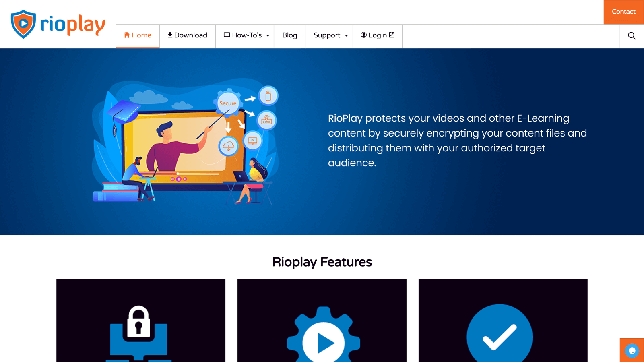The height and width of the screenshot is (362, 644).
Task: Click the Rioplay shield logo
Action: pos(23,24)
